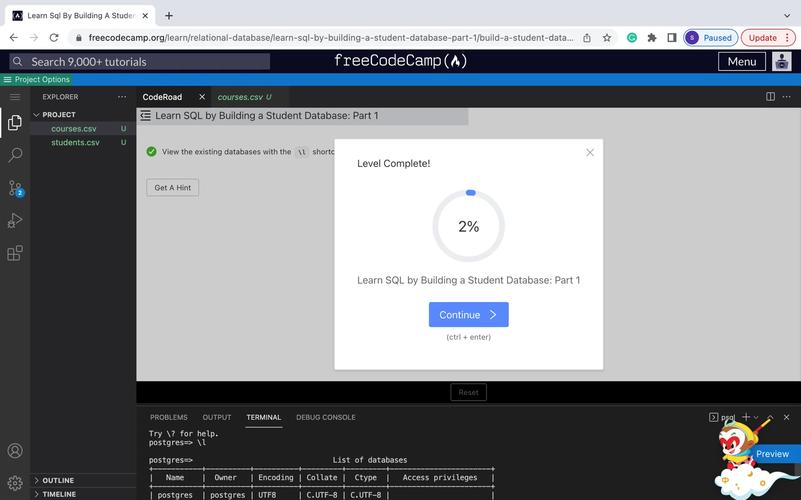Viewport: 801px width, 500px height.
Task: Click the Continue button
Action: click(468, 315)
